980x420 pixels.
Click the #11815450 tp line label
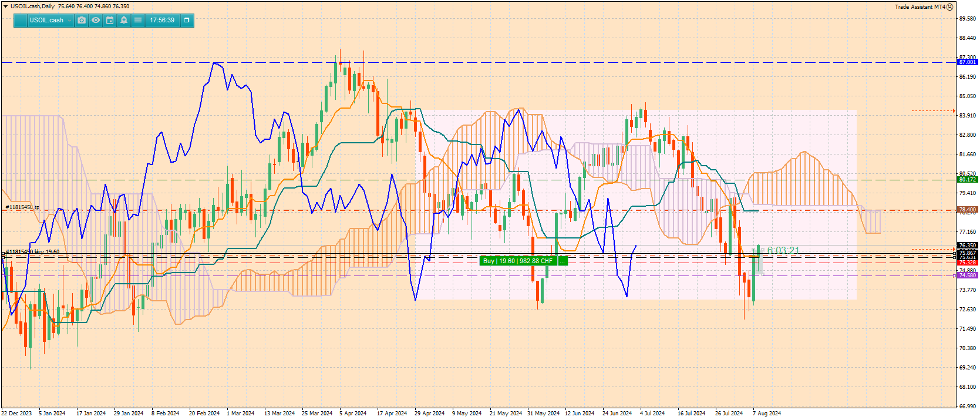pos(22,207)
